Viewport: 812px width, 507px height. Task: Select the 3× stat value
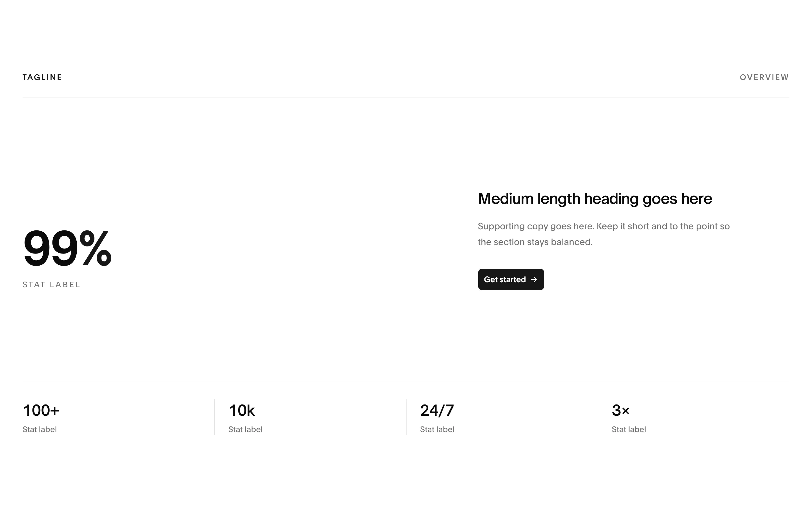(x=620, y=410)
